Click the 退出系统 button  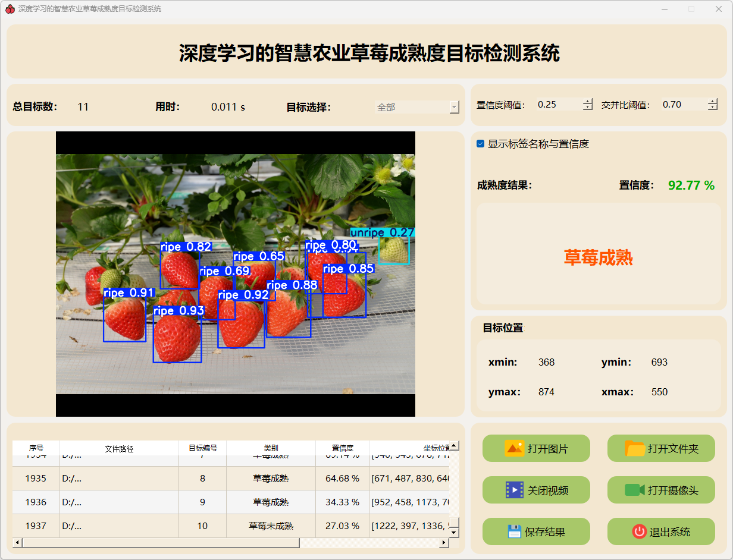[661, 531]
